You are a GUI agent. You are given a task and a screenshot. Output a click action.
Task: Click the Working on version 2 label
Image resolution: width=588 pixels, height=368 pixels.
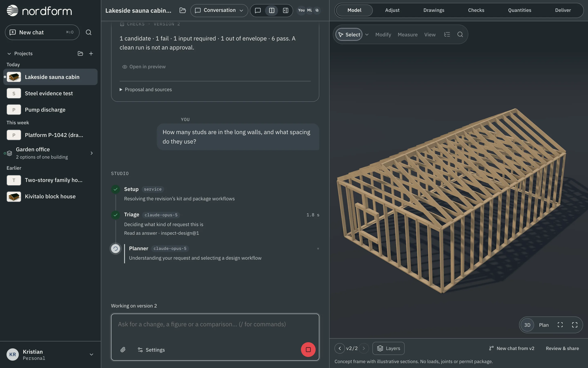[x=134, y=306]
